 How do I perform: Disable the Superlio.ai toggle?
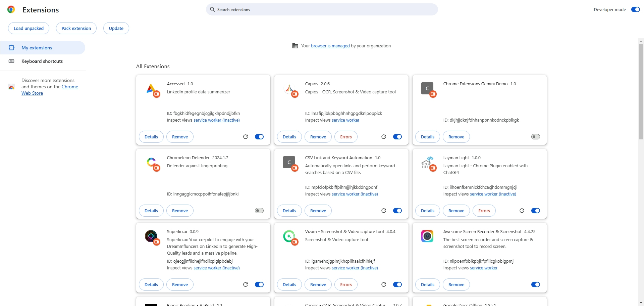coord(259,285)
